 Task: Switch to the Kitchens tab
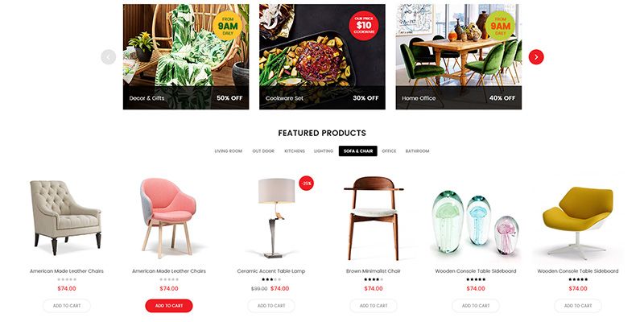[x=295, y=151]
